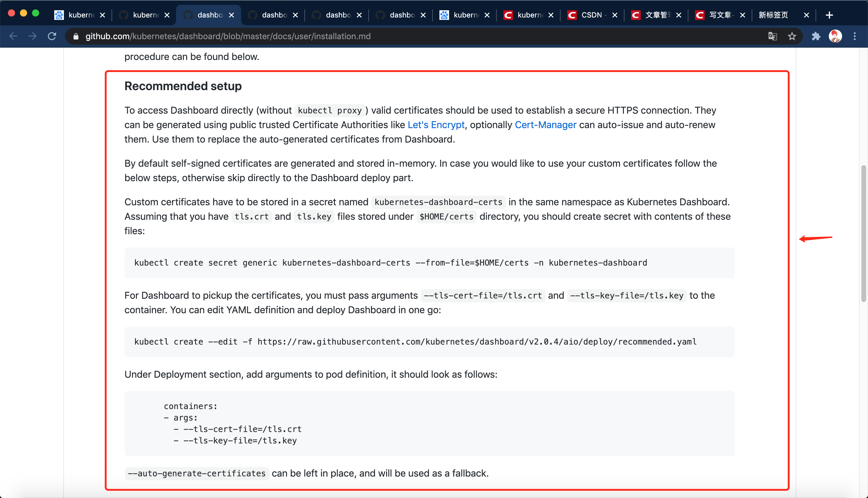Click the browser reload icon
The height and width of the screenshot is (498, 868).
click(52, 36)
